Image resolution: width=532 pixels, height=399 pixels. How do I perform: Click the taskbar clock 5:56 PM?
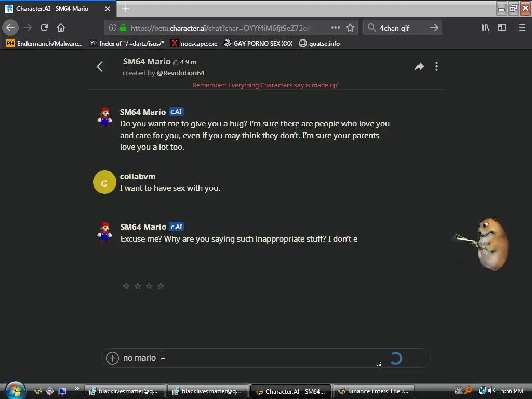coord(512,391)
